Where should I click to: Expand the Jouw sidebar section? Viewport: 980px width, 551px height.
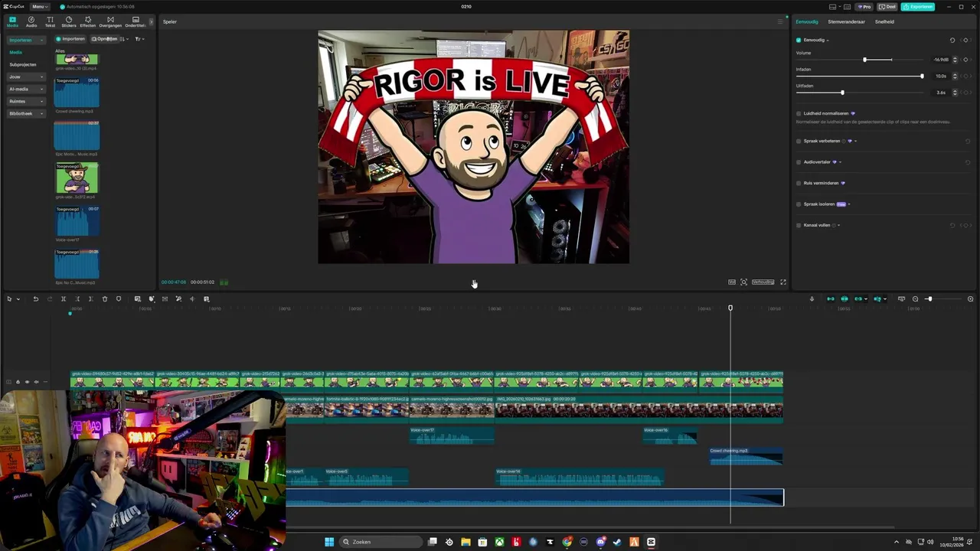coord(25,77)
